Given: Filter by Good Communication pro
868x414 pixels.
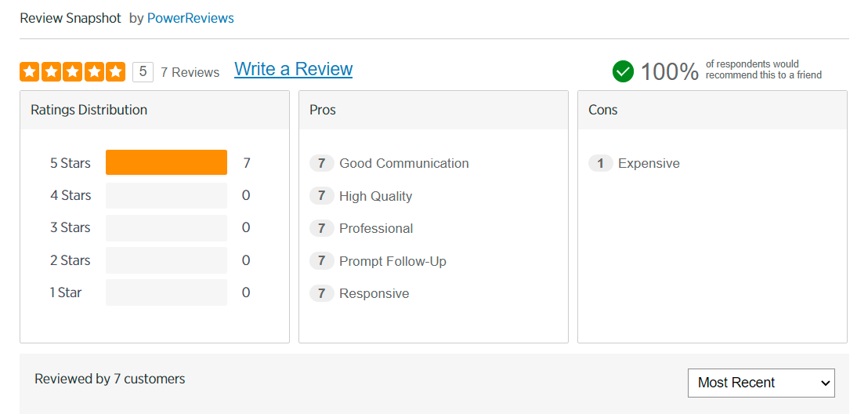Looking at the screenshot, I should point(403,163).
